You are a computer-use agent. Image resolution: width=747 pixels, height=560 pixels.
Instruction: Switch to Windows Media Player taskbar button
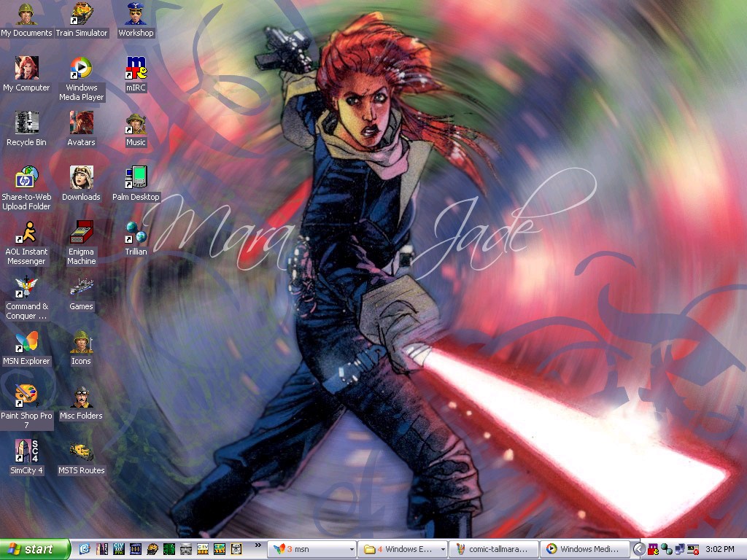click(x=586, y=549)
